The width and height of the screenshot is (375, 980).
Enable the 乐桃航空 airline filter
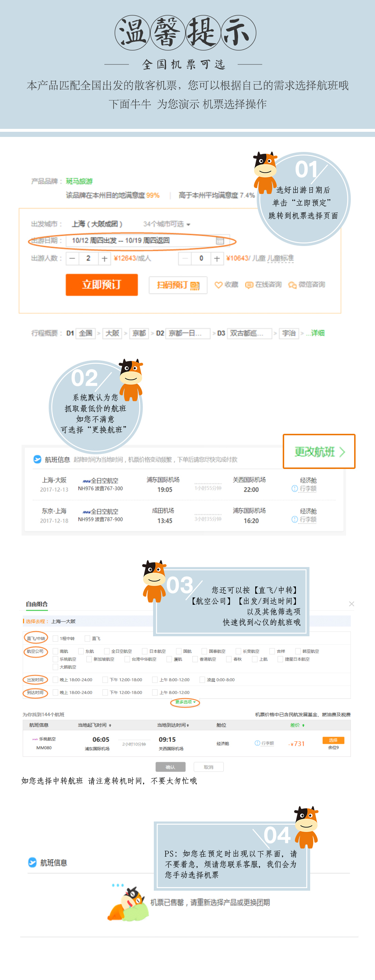[x=56, y=659]
